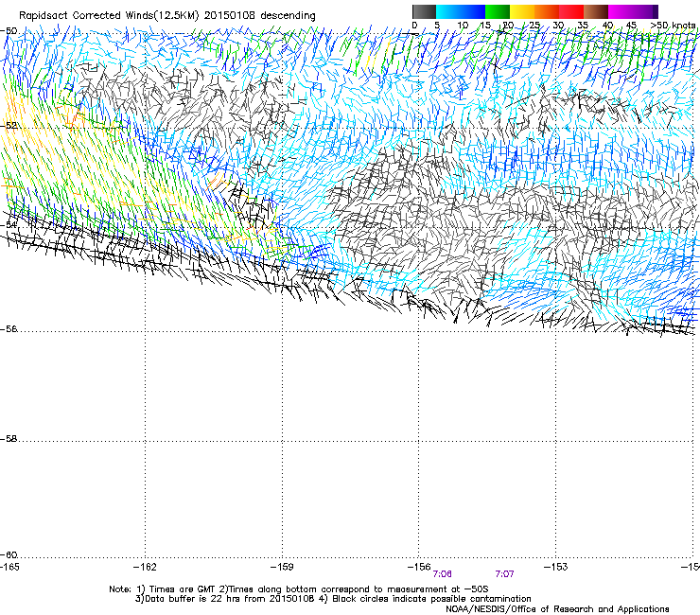
Task: Click the magenta 40-45 knots legend swatch
Action: (621, 11)
